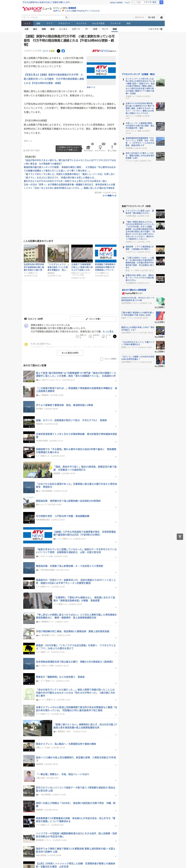
Task: Open 購入履歴
Action: tap(152, 18)
